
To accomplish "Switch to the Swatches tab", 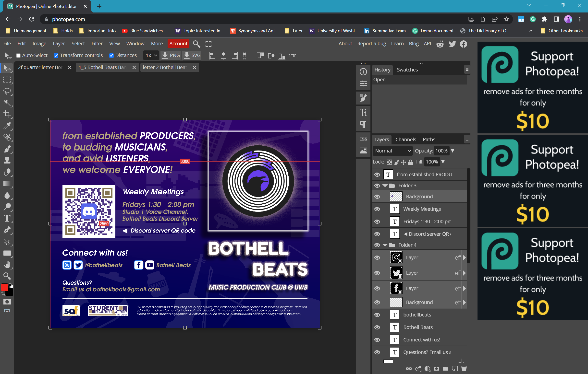I will 407,70.
